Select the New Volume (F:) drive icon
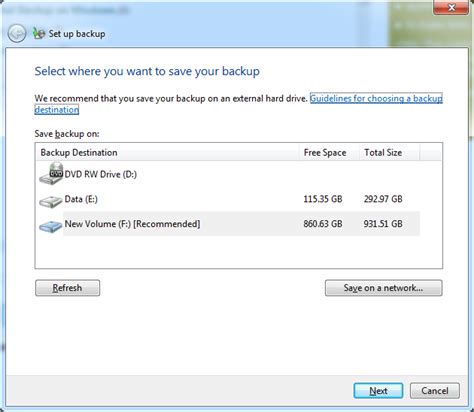 tap(51, 226)
